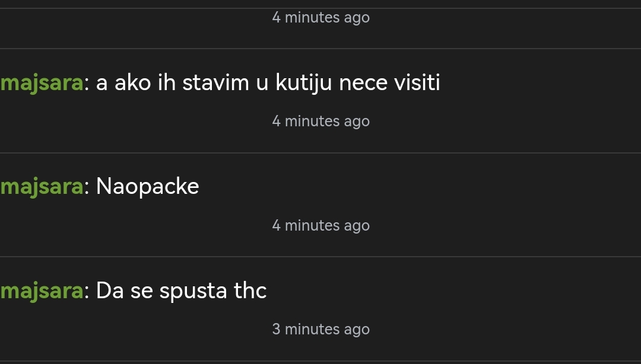This screenshot has height=364, width=641.
Task: Click the word 'stavim' in the chat message
Action: tap(215, 83)
